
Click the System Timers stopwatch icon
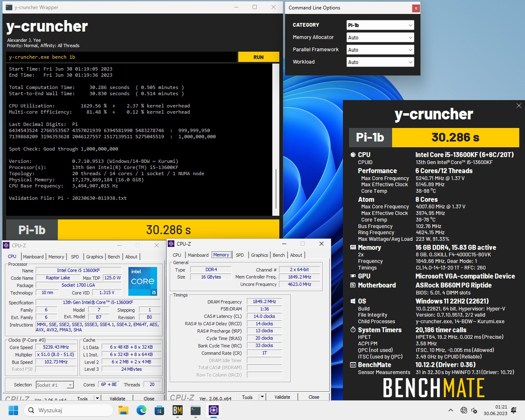[353, 330]
